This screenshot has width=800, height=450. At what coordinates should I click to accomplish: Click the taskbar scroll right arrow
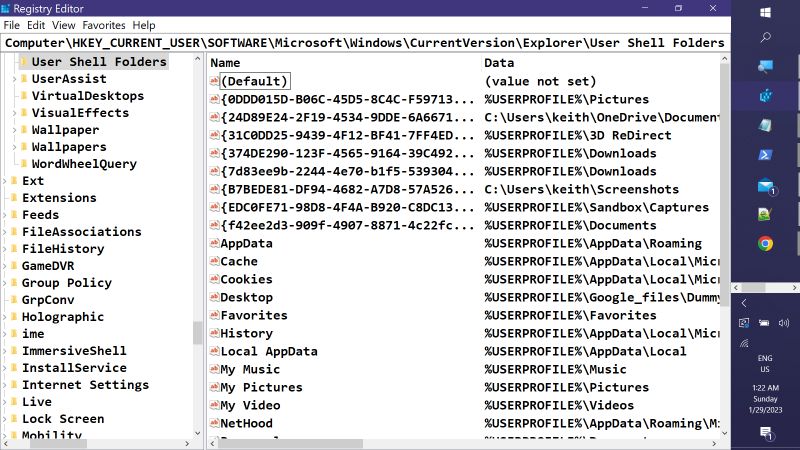[x=794, y=288]
